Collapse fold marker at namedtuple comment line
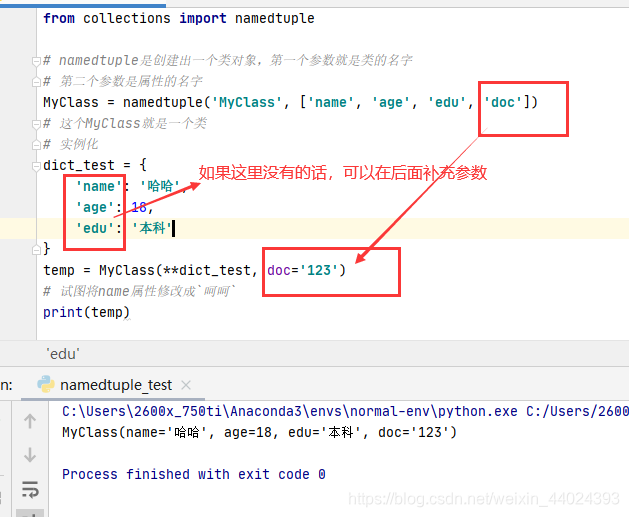The image size is (629, 517). (36, 61)
